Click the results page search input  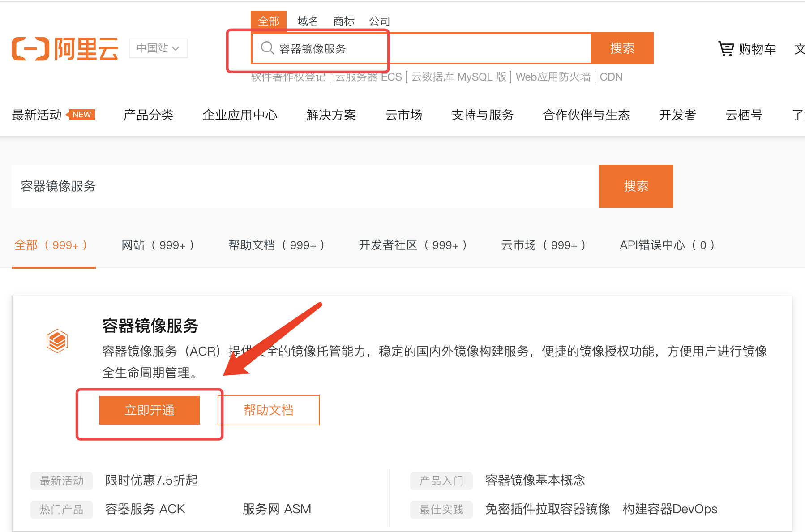(x=305, y=186)
